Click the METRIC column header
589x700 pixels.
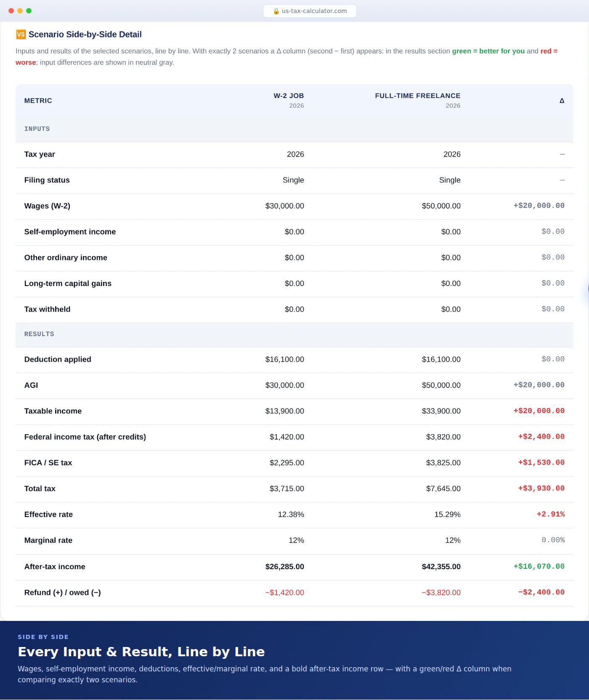(x=38, y=101)
